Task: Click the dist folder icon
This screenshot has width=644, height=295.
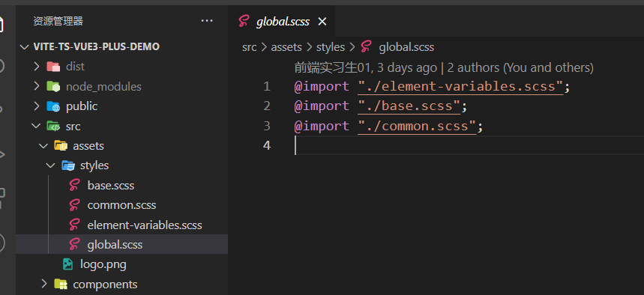Action: (53, 67)
